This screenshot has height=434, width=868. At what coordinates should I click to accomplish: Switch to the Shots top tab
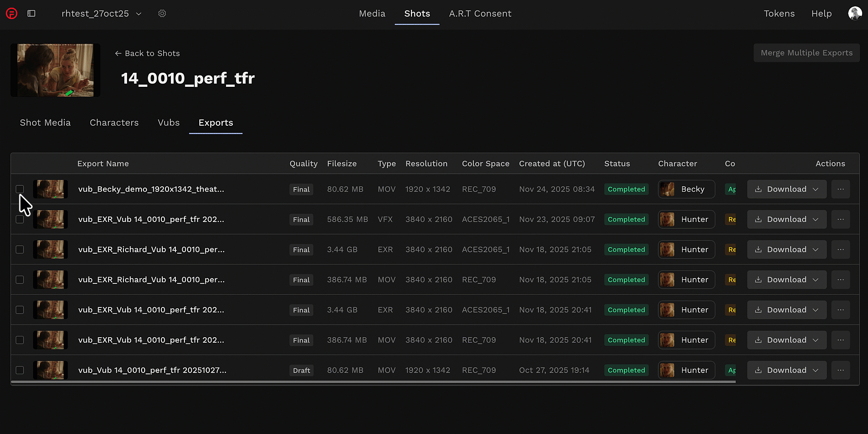(417, 14)
